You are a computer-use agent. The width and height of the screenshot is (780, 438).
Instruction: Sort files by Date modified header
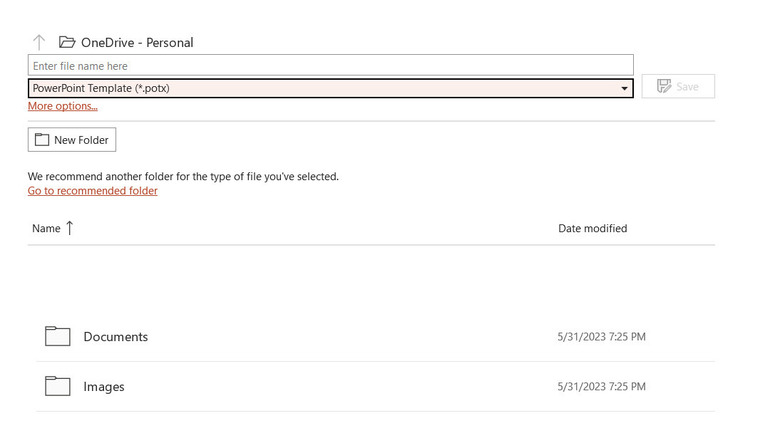pos(592,228)
